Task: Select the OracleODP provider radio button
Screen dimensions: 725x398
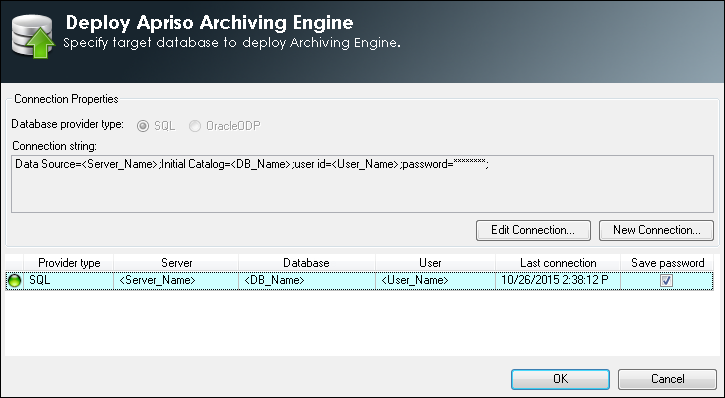Action: click(195, 126)
